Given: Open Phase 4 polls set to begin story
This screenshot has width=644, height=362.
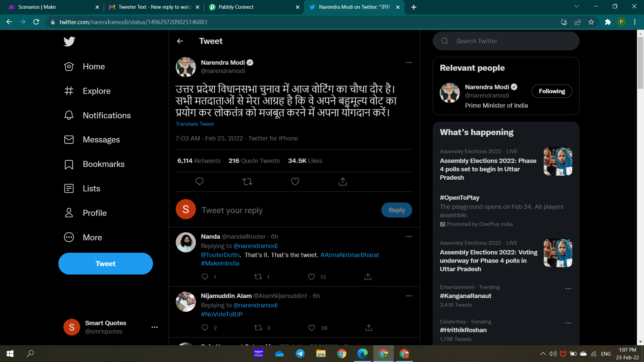Looking at the screenshot, I should 506,165.
